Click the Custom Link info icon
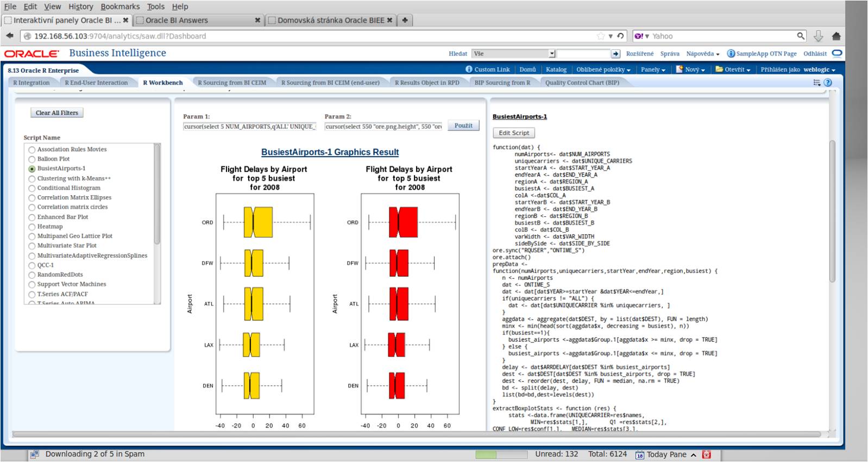The width and height of the screenshot is (868, 462). point(469,69)
